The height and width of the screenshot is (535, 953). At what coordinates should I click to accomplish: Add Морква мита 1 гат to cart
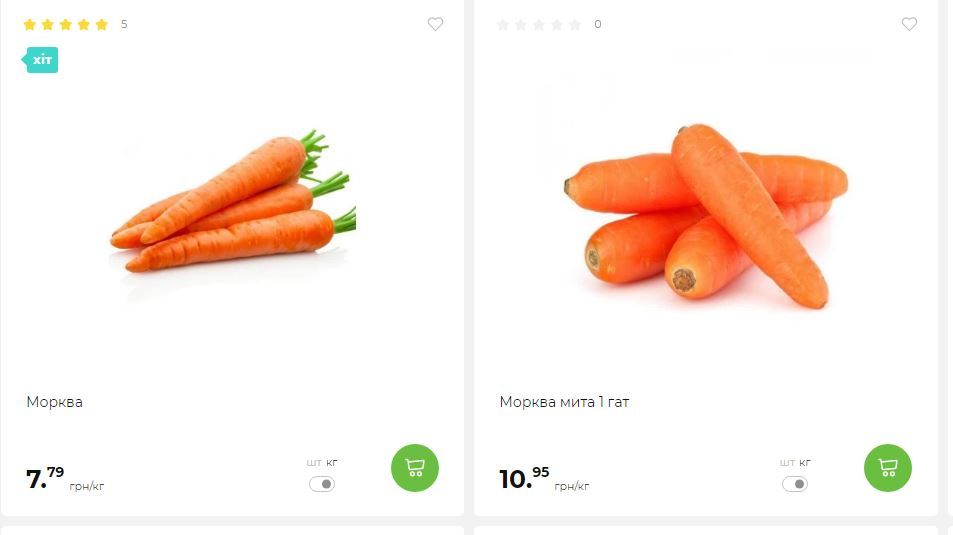pyautogui.click(x=888, y=468)
